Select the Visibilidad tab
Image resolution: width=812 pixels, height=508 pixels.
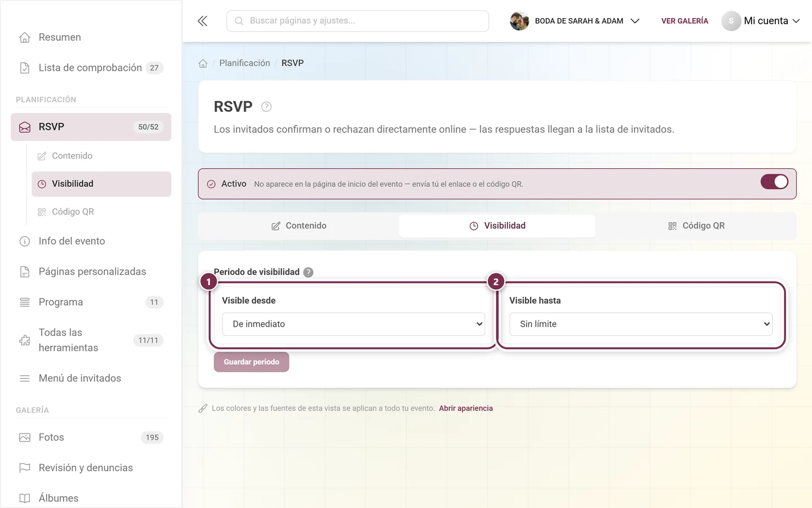[x=497, y=226]
